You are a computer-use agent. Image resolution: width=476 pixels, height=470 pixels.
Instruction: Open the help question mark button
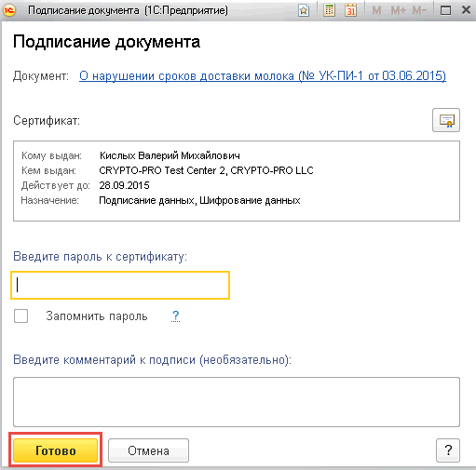point(448,450)
